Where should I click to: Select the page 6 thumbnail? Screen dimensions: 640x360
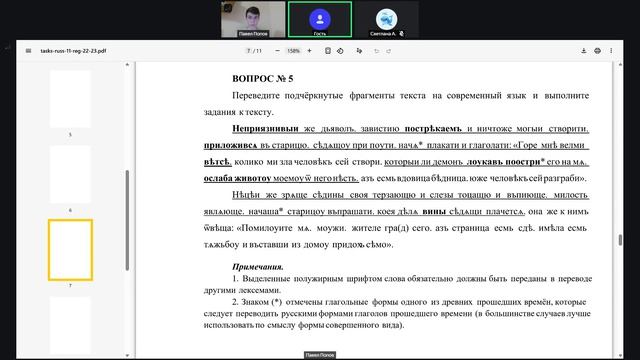click(x=70, y=174)
